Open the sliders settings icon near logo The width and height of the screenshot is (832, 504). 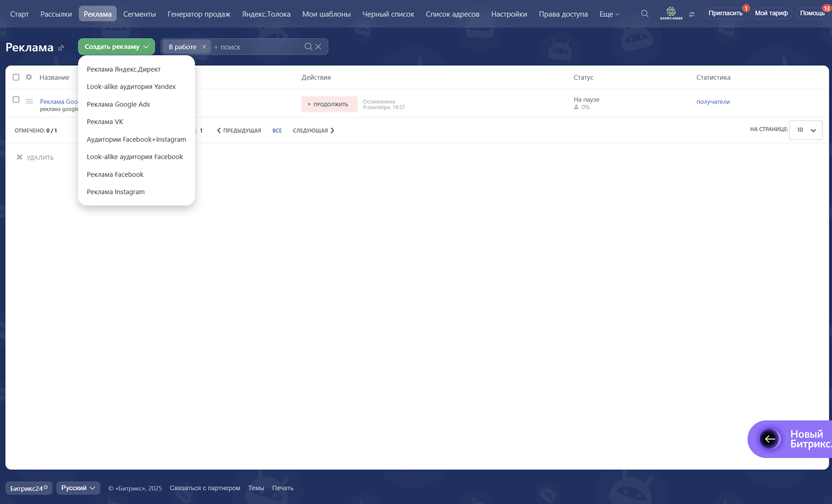tap(692, 14)
